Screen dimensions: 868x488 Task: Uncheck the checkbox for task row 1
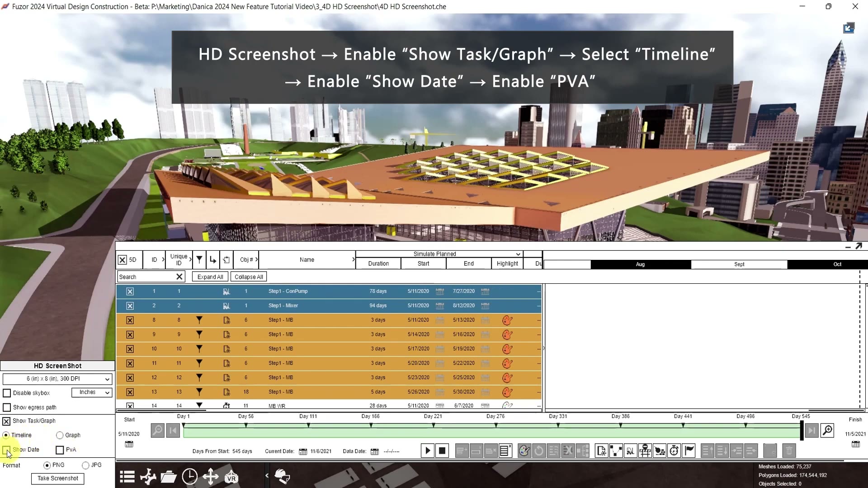click(130, 291)
